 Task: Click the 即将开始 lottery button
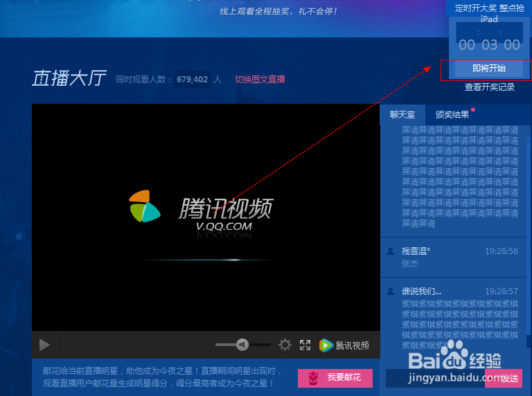click(489, 68)
